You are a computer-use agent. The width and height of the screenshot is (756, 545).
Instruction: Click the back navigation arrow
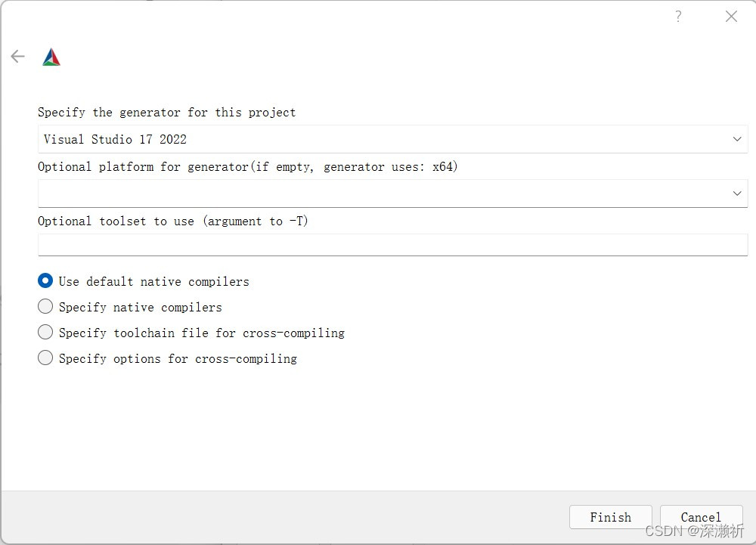17,56
